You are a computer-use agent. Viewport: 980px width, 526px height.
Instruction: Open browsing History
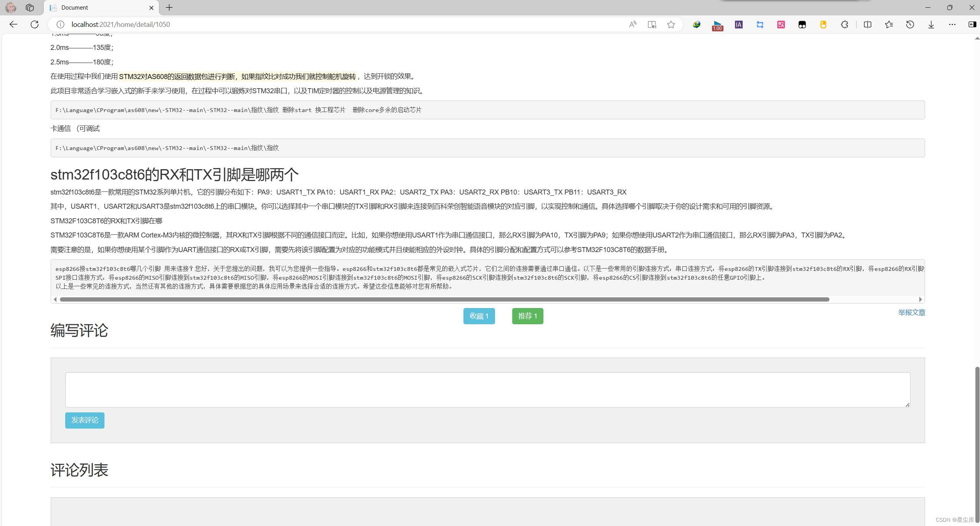coord(910,25)
